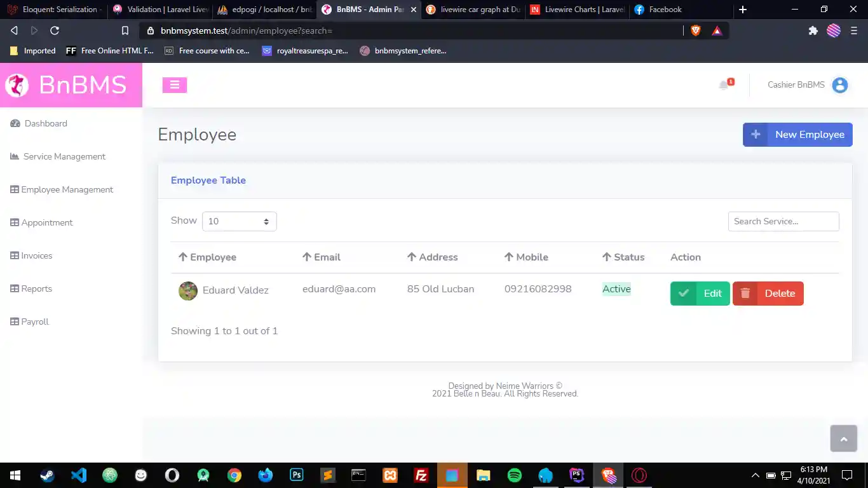
Task: Switch to the edpogi / localhost tab
Action: (264, 10)
